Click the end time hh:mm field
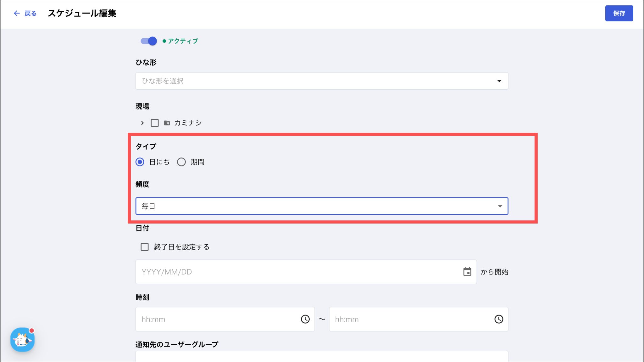This screenshot has width=644, height=362. click(x=419, y=319)
